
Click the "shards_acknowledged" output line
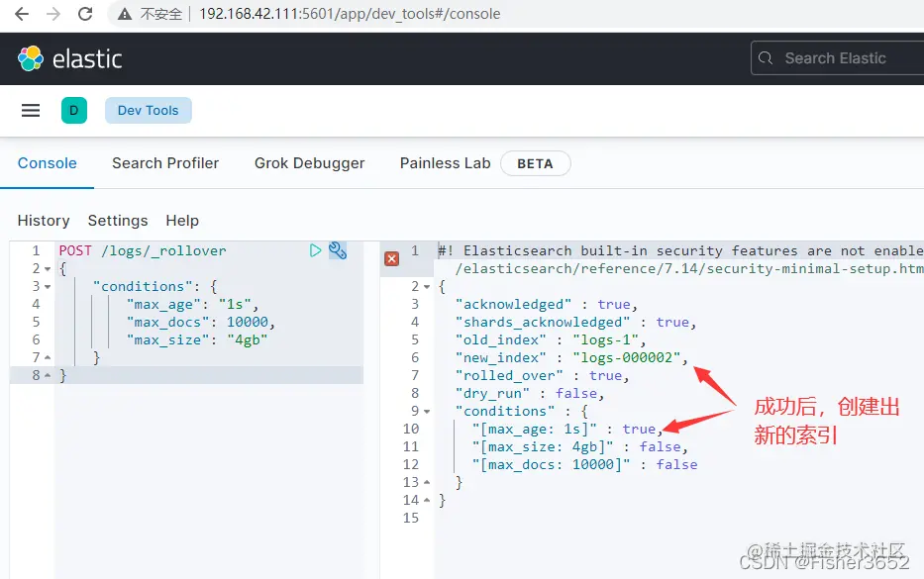[575, 323]
